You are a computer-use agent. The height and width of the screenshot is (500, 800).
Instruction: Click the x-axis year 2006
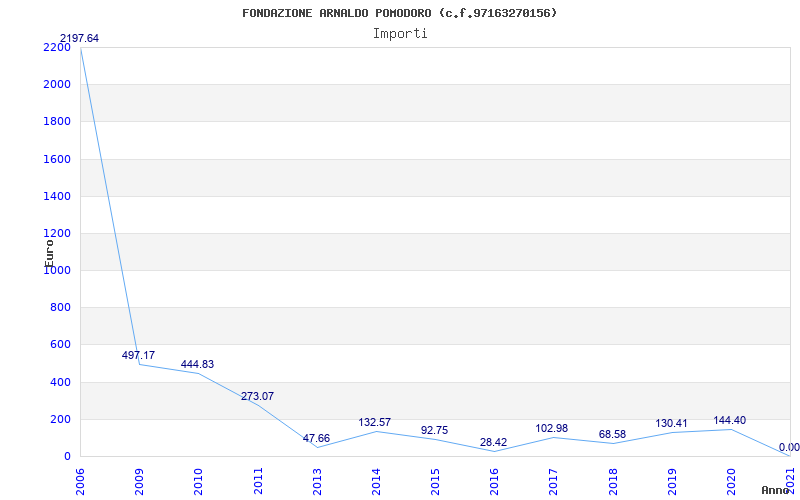[80, 481]
